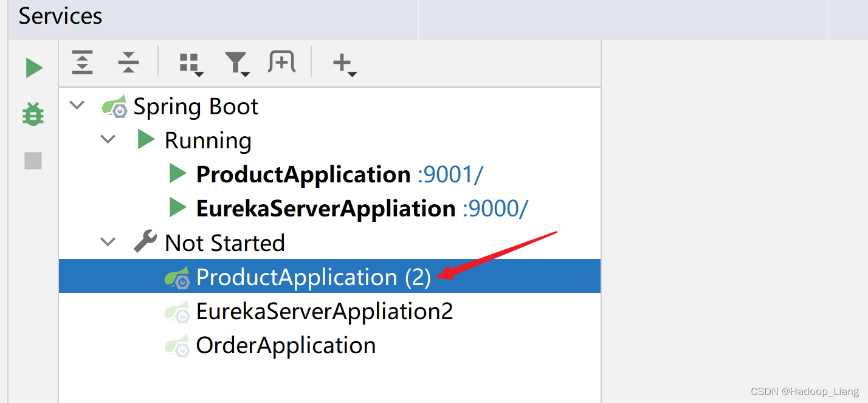Click the Debug bug icon
Viewport: 868px width, 403px height.
(x=33, y=114)
